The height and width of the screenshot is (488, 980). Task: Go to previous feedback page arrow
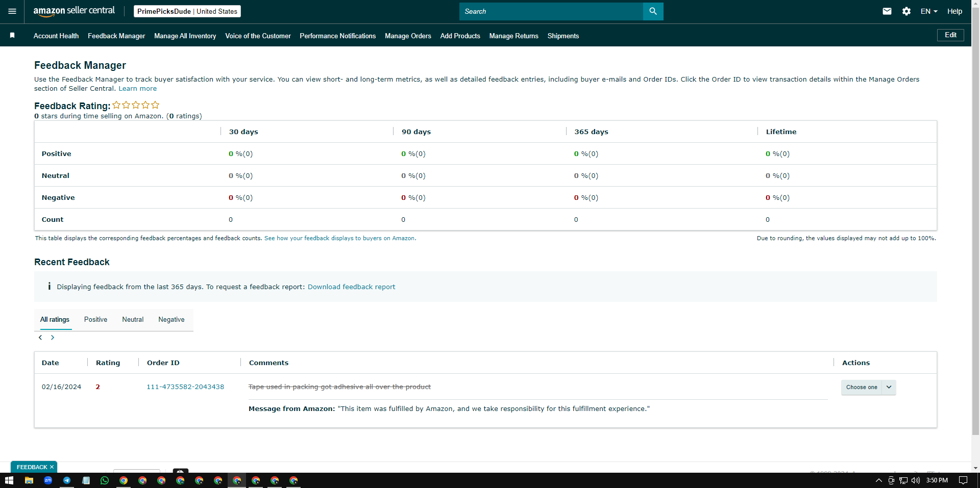(40, 338)
